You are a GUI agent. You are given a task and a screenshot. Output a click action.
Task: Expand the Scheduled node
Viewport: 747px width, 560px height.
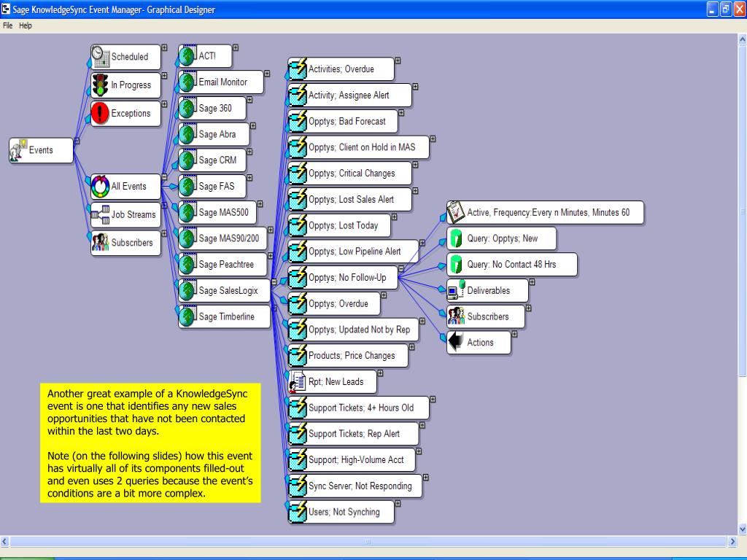point(164,47)
